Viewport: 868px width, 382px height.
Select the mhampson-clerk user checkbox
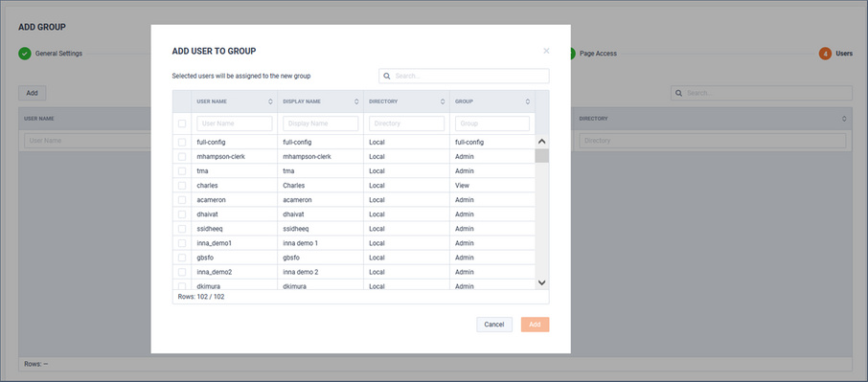pos(182,156)
